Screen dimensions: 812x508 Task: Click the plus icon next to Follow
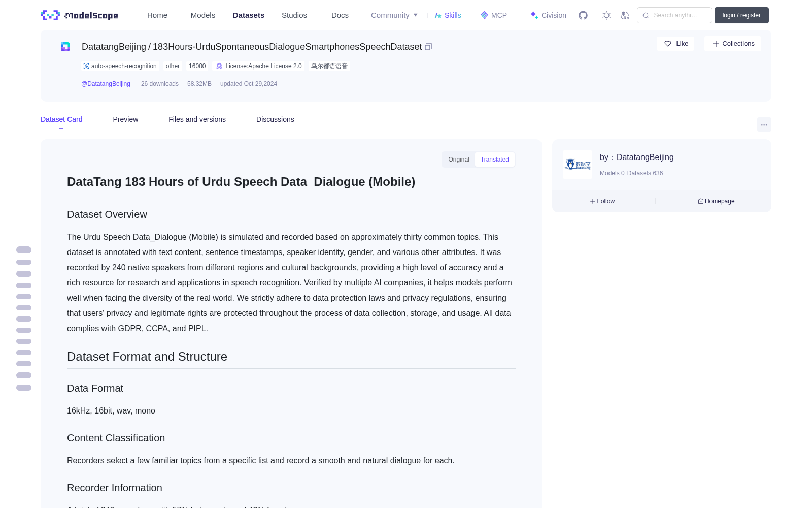point(593,201)
